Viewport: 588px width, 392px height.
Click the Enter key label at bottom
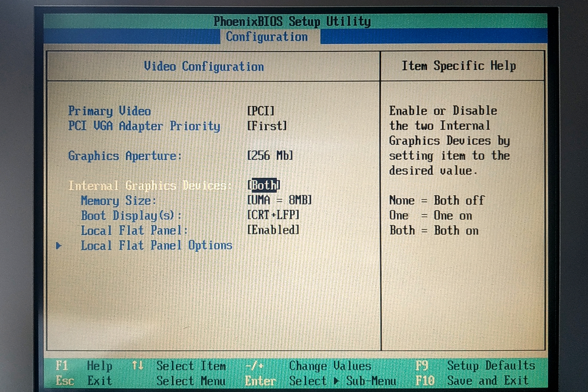[260, 381]
